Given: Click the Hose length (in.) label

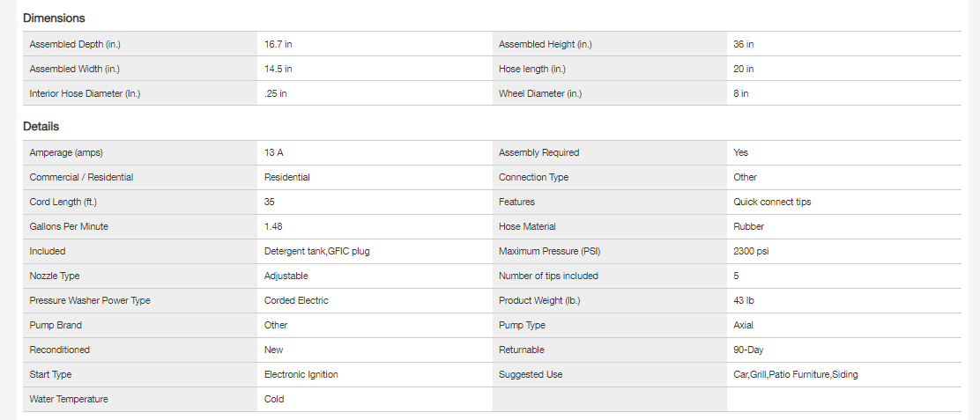Looking at the screenshot, I should tap(532, 69).
